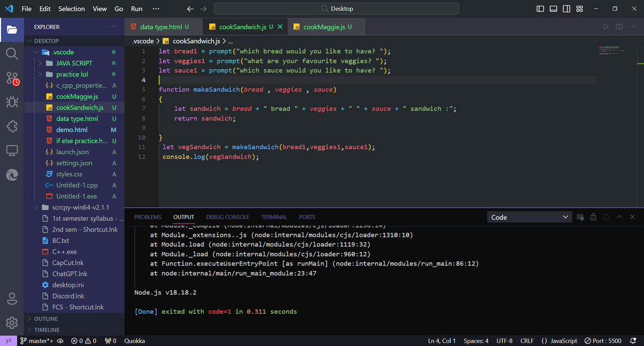Toggle the bottom panel visibility
This screenshot has width=644, height=346.
(x=553, y=9)
